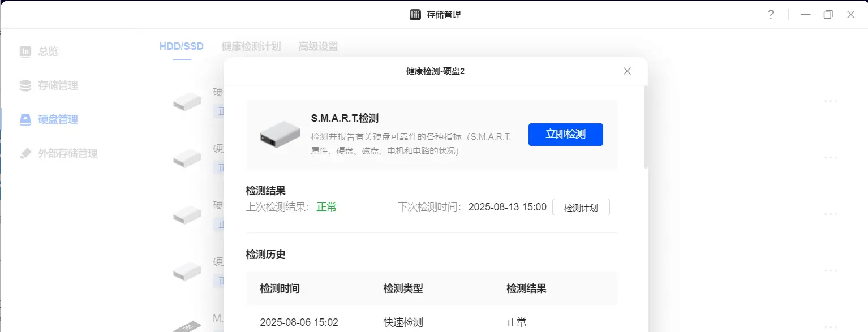Click the 硬盘管理 sidebar disk icon

click(25, 119)
